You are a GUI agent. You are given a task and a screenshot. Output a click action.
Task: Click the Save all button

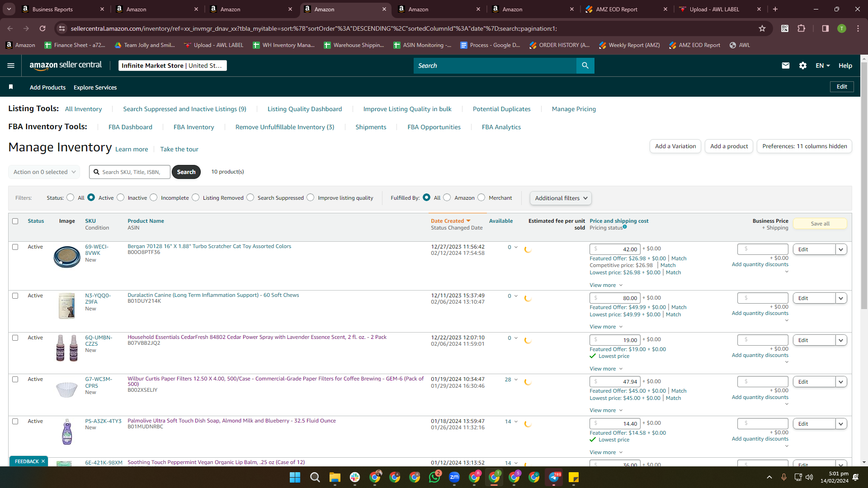coord(820,224)
